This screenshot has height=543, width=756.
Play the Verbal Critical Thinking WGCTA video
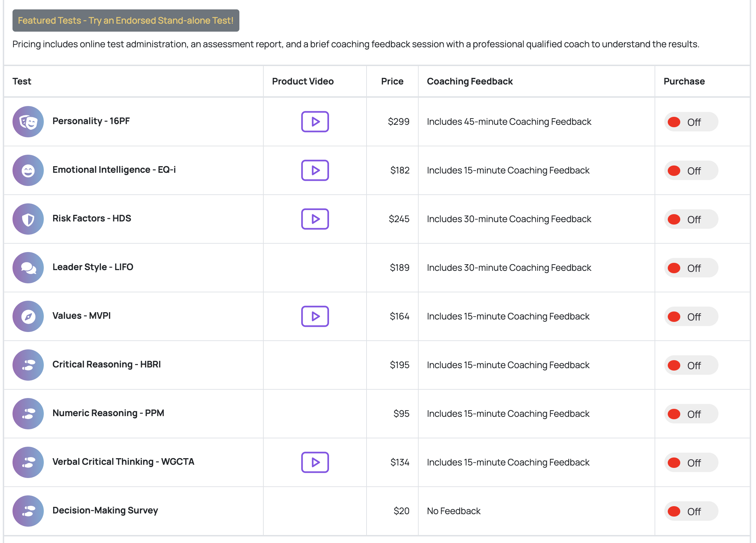[315, 462]
